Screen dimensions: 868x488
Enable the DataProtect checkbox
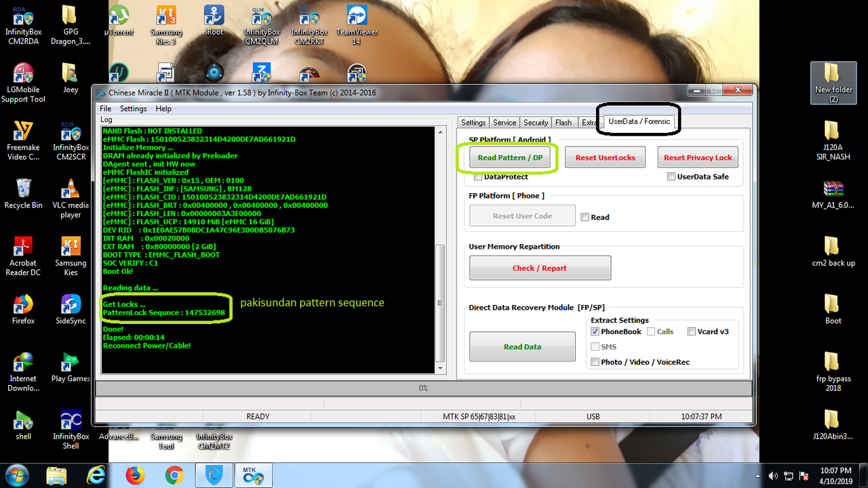[479, 177]
